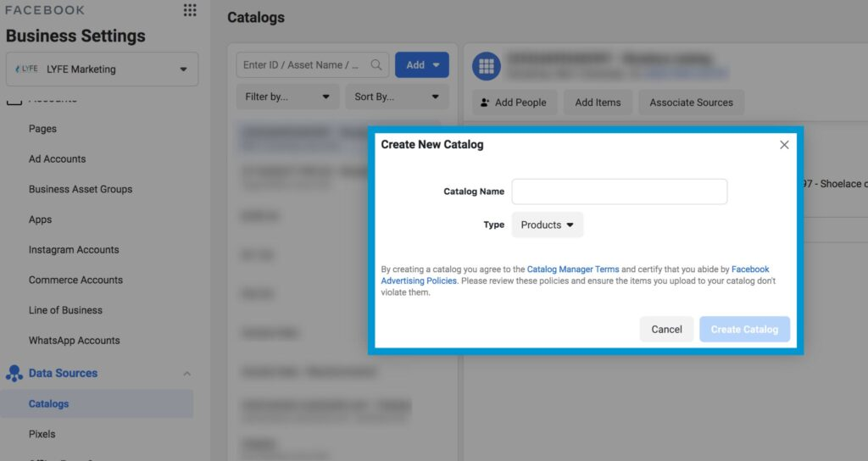This screenshot has width=868, height=461.
Task: Click the Catalog Name text field
Action: click(x=619, y=192)
